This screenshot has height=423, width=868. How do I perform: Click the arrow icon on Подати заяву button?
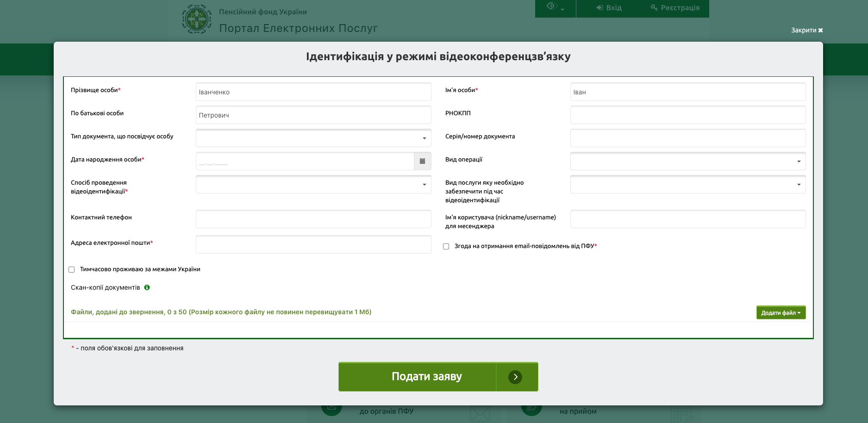515,377
